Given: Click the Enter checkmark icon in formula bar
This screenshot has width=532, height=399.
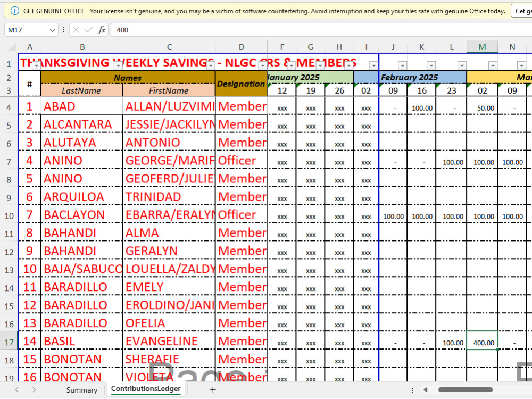Looking at the screenshot, I should [x=88, y=30].
